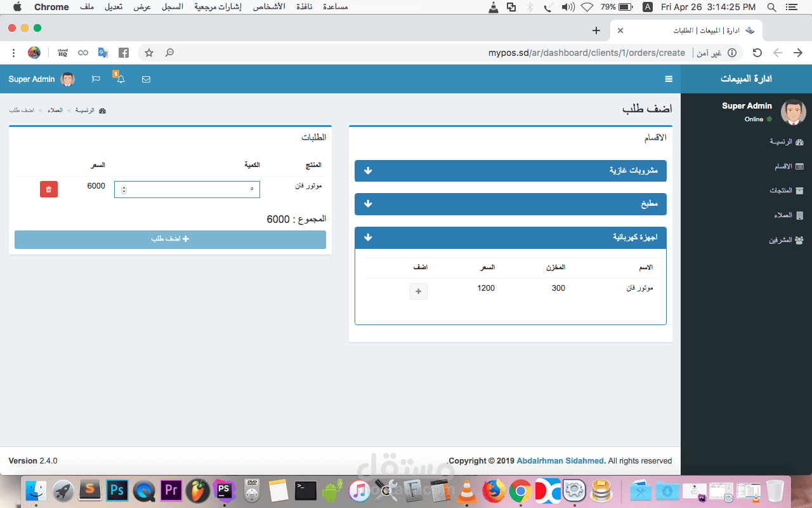
Task: Open Spotlight search in the menu bar
Action: click(x=771, y=7)
